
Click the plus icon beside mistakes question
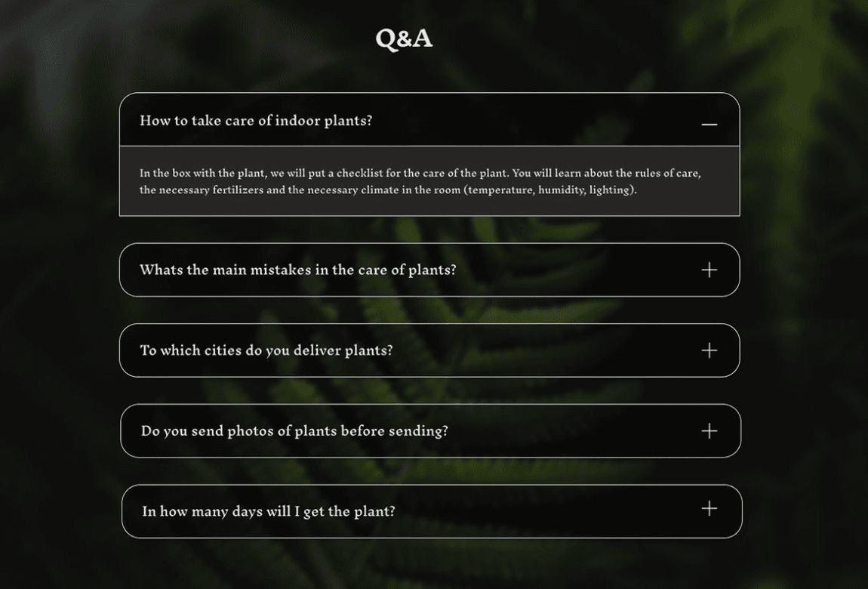(708, 270)
